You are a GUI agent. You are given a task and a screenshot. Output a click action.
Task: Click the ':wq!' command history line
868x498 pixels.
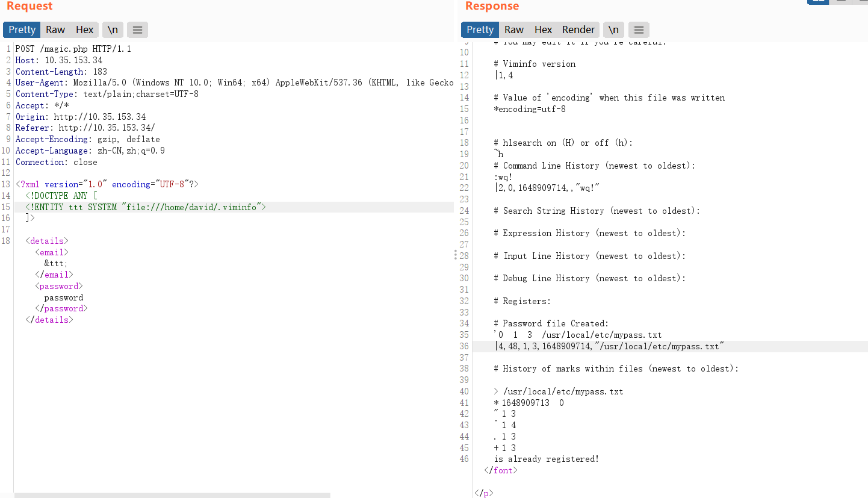tap(504, 177)
